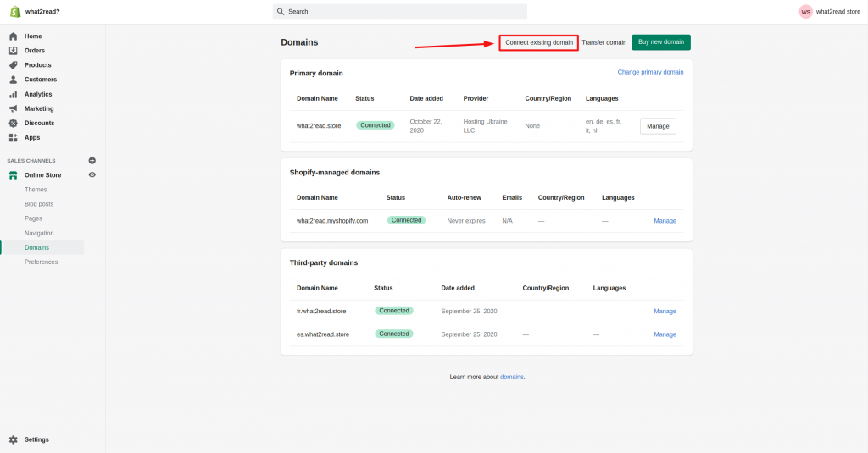Open Settings at sidebar bottom
The height and width of the screenshot is (453, 868).
(36, 439)
